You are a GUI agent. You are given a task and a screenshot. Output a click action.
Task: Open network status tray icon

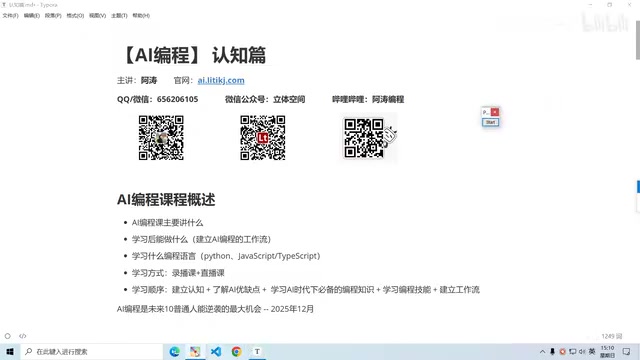[573, 351]
